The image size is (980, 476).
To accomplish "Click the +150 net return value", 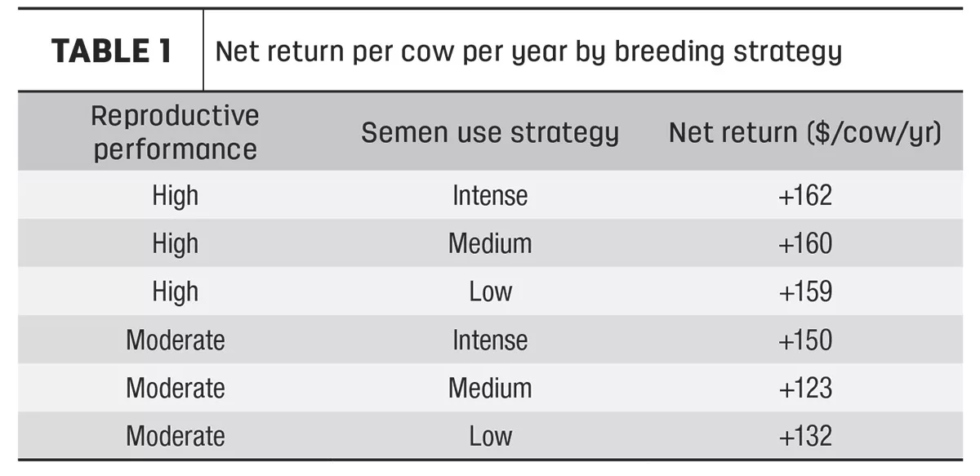I will (805, 340).
